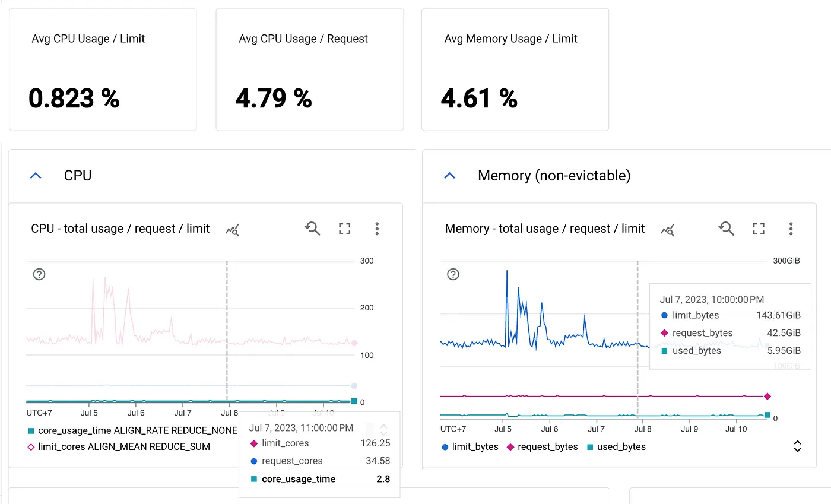
Task: Open the zoom tool on the Memory chart
Action: point(727,229)
